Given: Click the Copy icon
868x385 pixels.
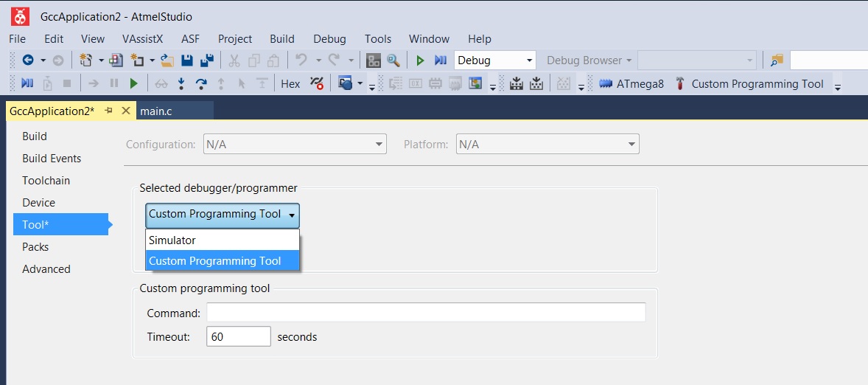Looking at the screenshot, I should tap(254, 60).
